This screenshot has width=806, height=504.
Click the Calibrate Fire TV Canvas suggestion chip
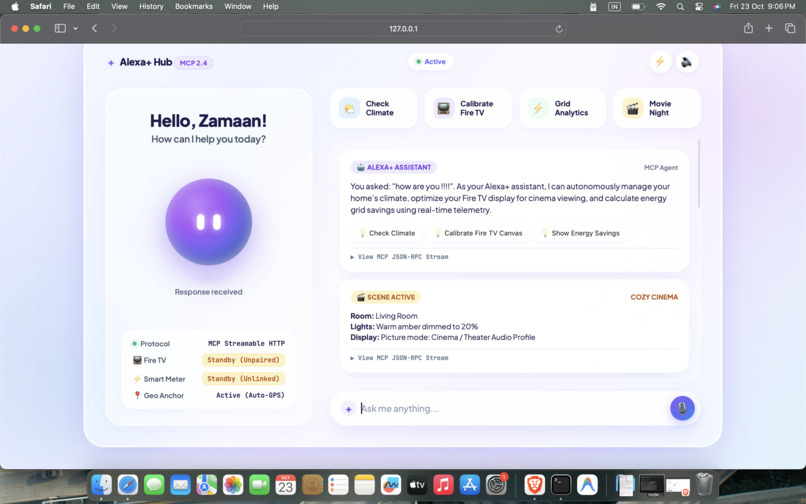click(479, 233)
